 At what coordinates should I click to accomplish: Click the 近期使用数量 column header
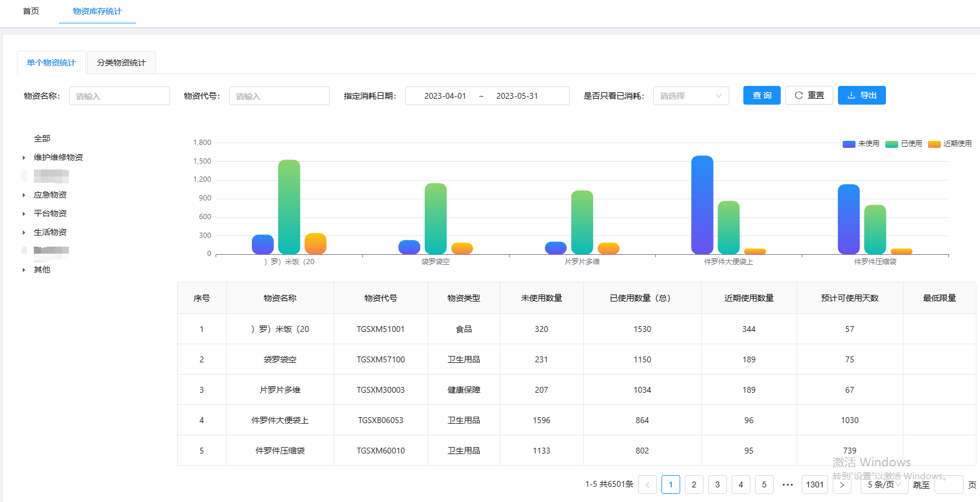(x=749, y=298)
